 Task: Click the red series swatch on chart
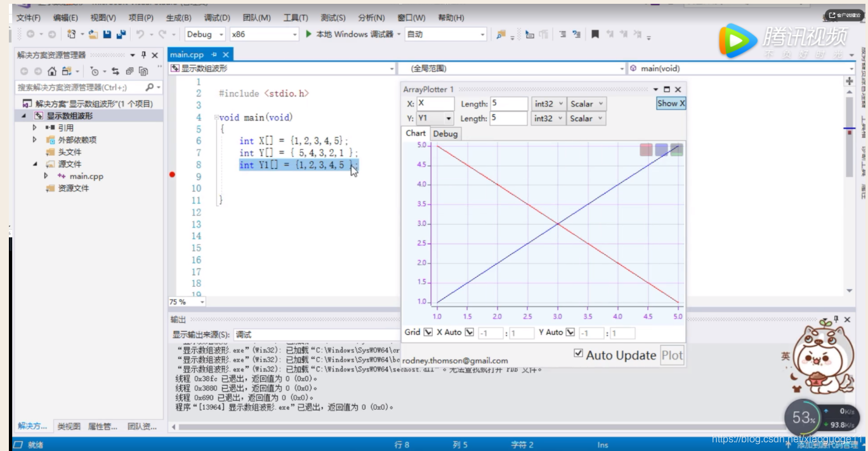pos(646,150)
